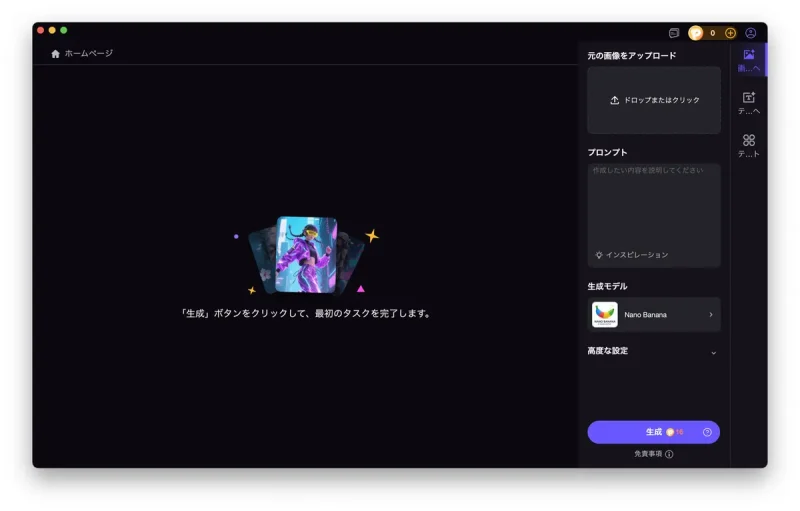The width and height of the screenshot is (800, 511).
Task: Click the インスピレーション lightbulb button
Action: click(x=632, y=255)
